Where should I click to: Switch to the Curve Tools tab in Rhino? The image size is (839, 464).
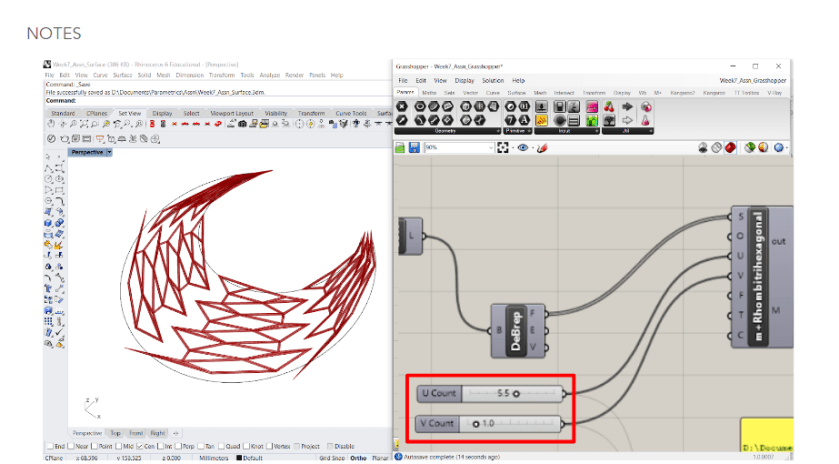coord(350,114)
